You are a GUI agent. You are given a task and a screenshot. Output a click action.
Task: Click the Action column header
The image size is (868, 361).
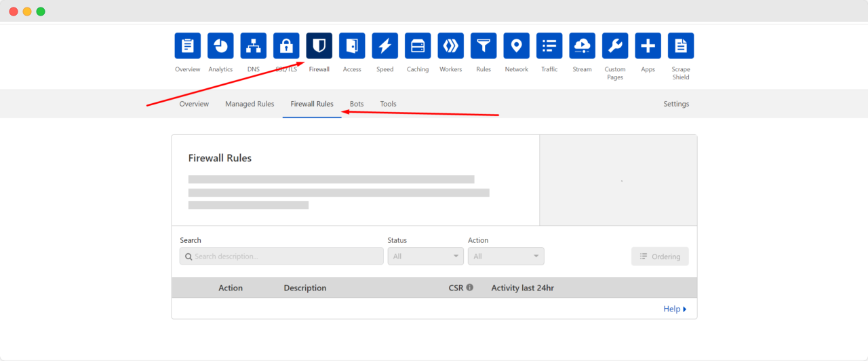point(231,288)
